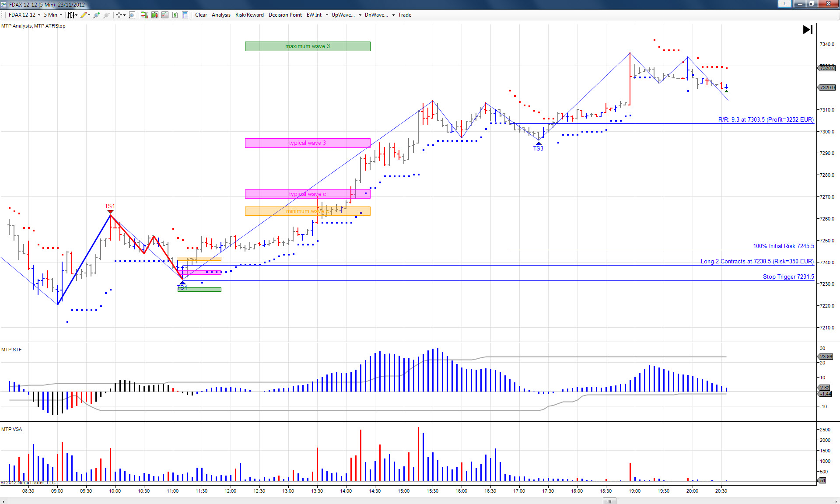This screenshot has width=840, height=504.
Task: Expand the drawing tools dropdown arrow
Action: pos(89,15)
